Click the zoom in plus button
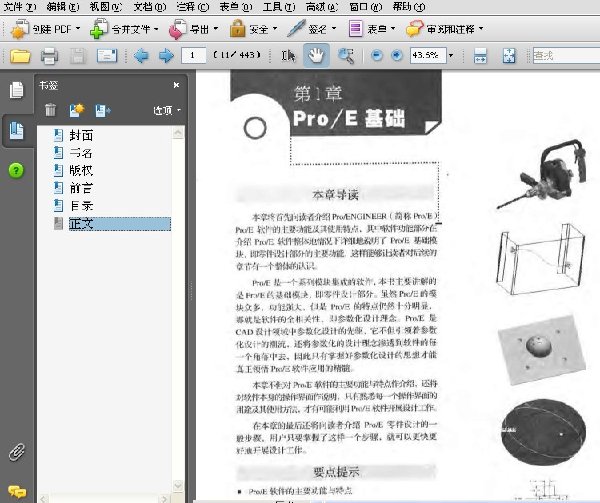Screen dimensions: 600x503 pyautogui.click(x=397, y=55)
